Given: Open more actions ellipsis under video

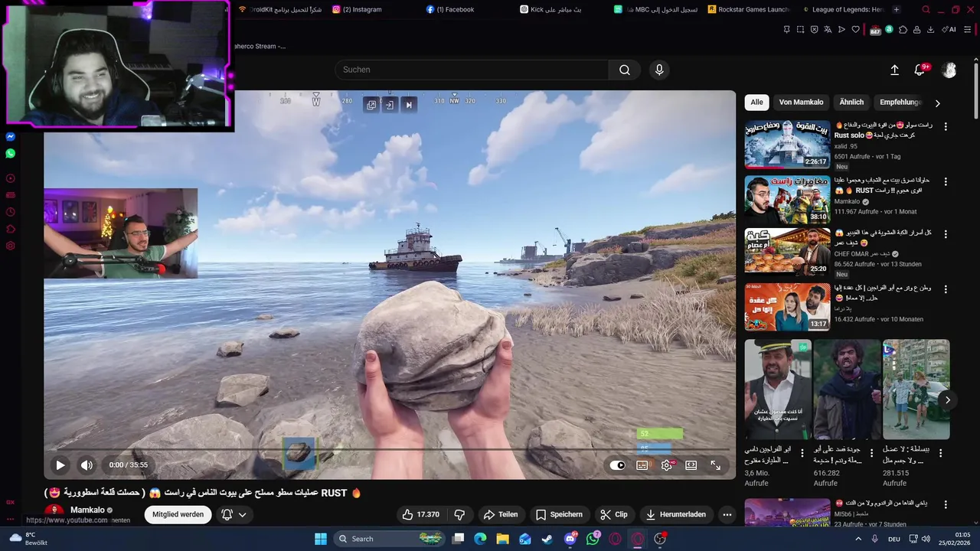Looking at the screenshot, I should pos(727,514).
